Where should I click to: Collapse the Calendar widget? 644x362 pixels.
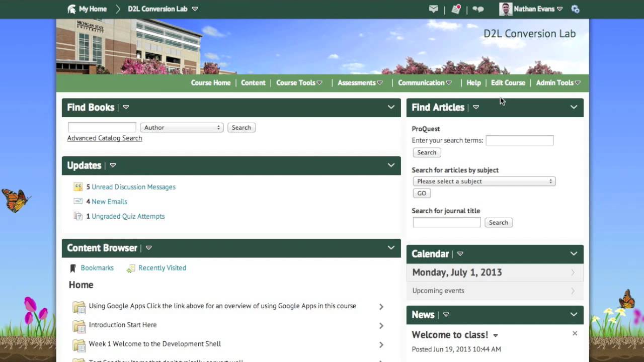pyautogui.click(x=574, y=254)
